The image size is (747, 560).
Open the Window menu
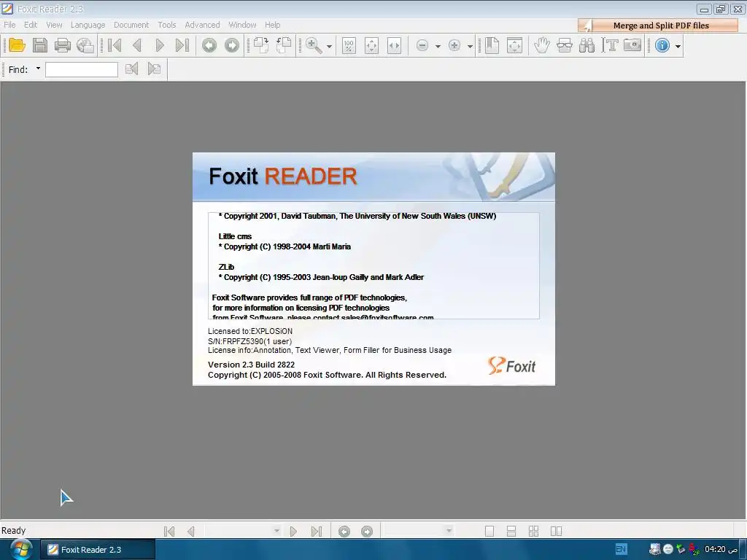coord(242,25)
